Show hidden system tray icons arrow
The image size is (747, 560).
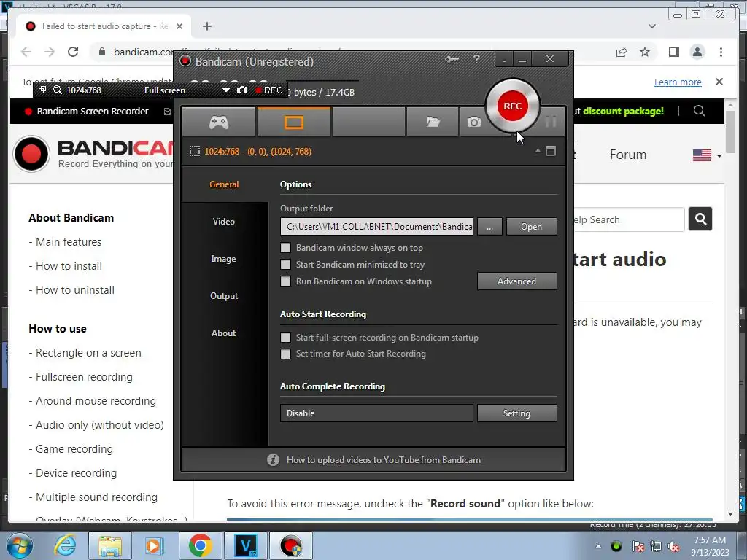(598, 546)
